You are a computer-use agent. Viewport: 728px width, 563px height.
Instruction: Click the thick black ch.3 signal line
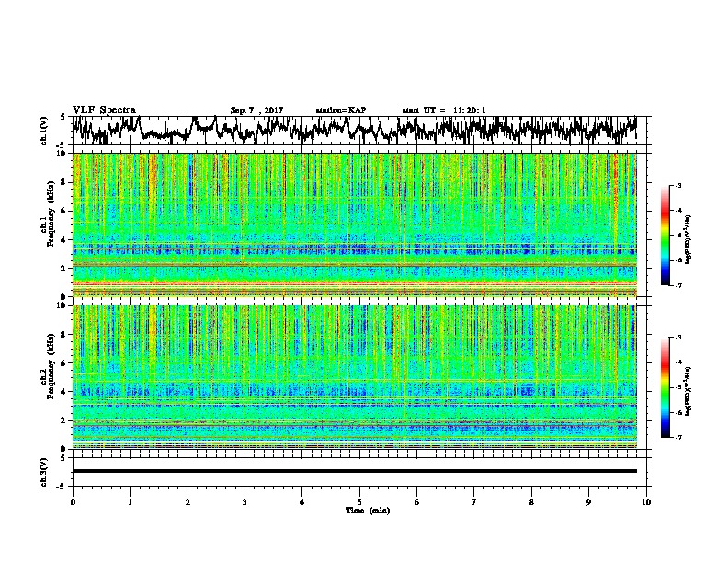(x=354, y=471)
